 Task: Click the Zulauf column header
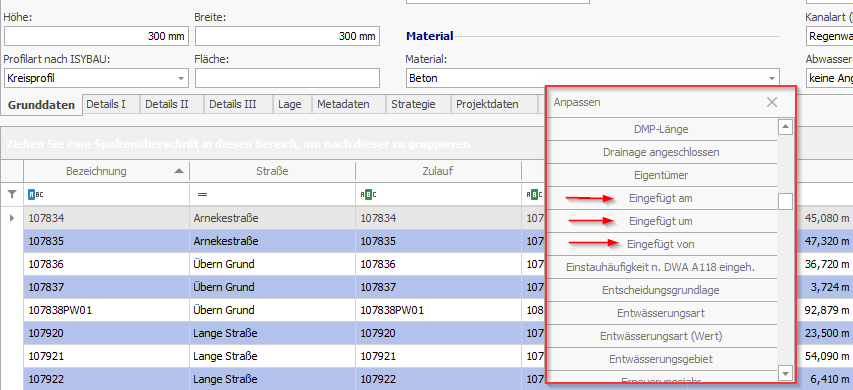coord(438,171)
